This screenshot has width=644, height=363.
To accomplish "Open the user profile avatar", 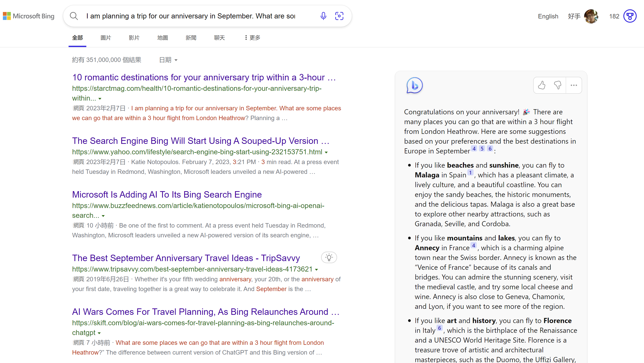I will (591, 16).
